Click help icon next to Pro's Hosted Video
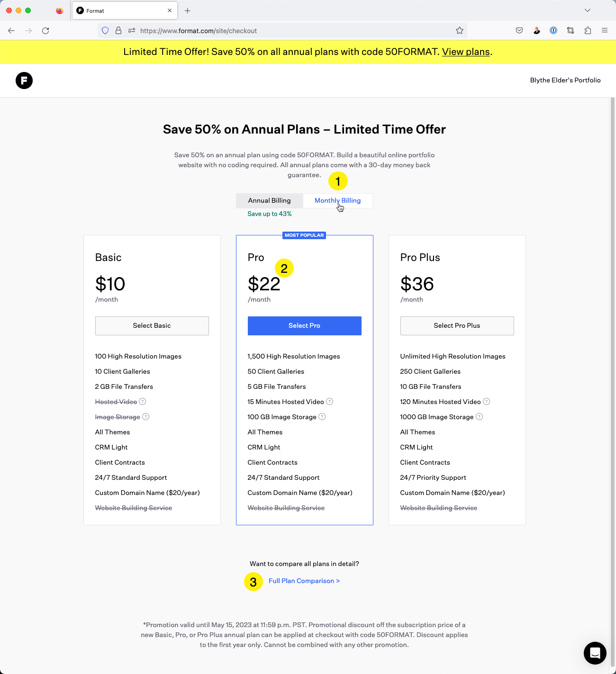 pyautogui.click(x=330, y=402)
